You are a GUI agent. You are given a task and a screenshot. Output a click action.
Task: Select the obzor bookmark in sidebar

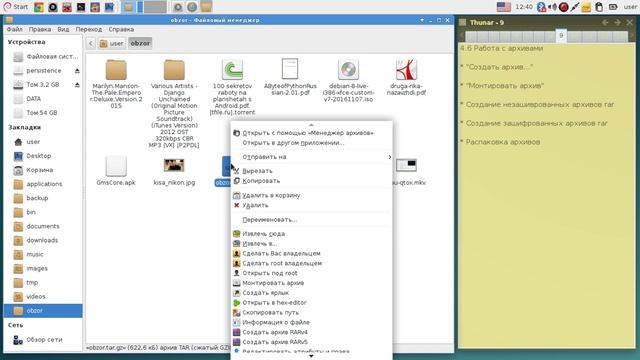tap(43, 311)
